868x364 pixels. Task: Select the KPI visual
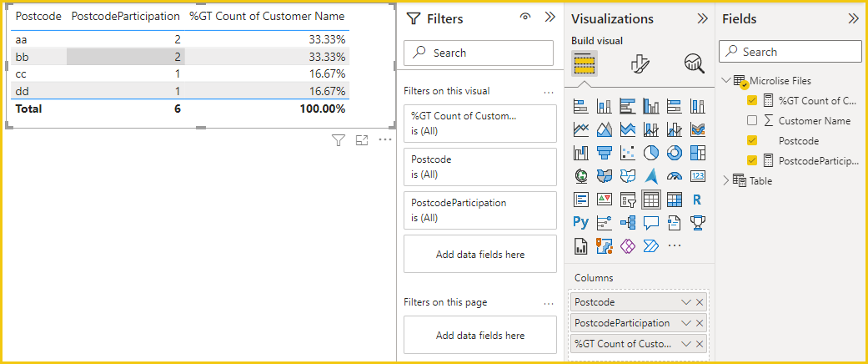[604, 200]
